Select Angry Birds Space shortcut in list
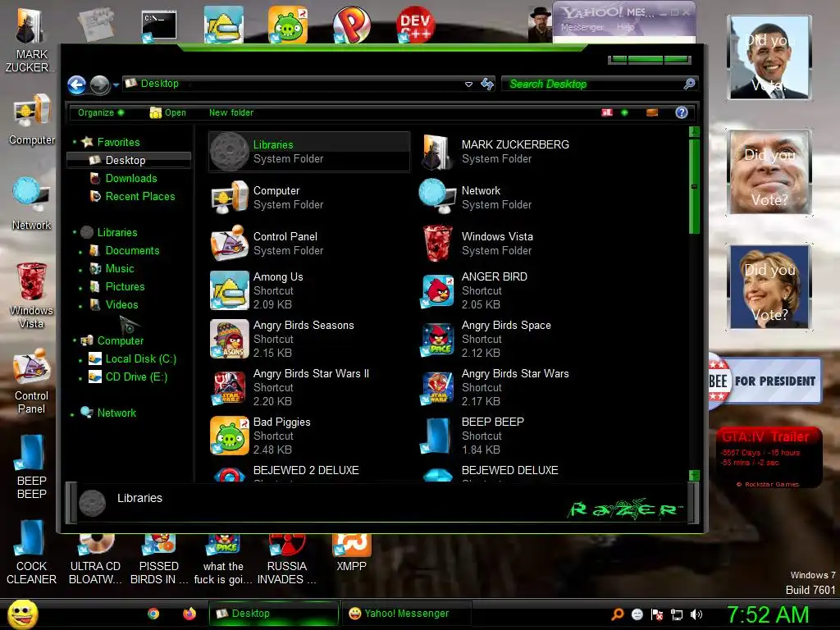This screenshot has width=840, height=630. point(518,339)
